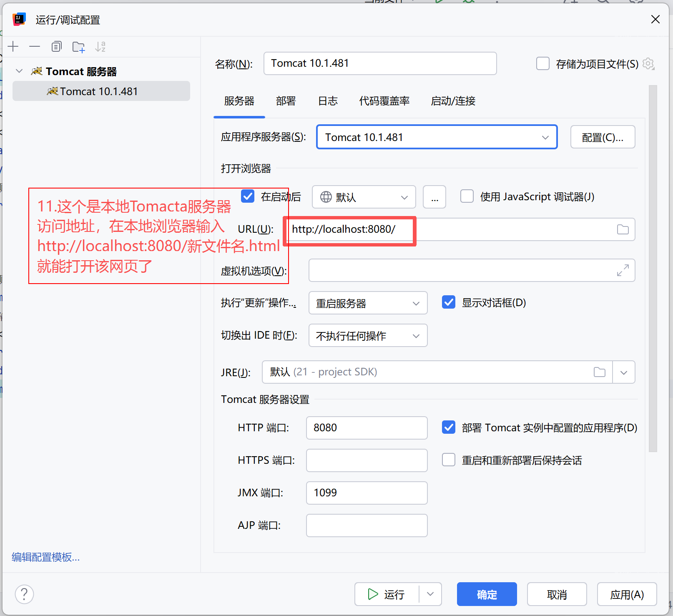
Task: Browse folder icon in URL field
Action: (623, 229)
